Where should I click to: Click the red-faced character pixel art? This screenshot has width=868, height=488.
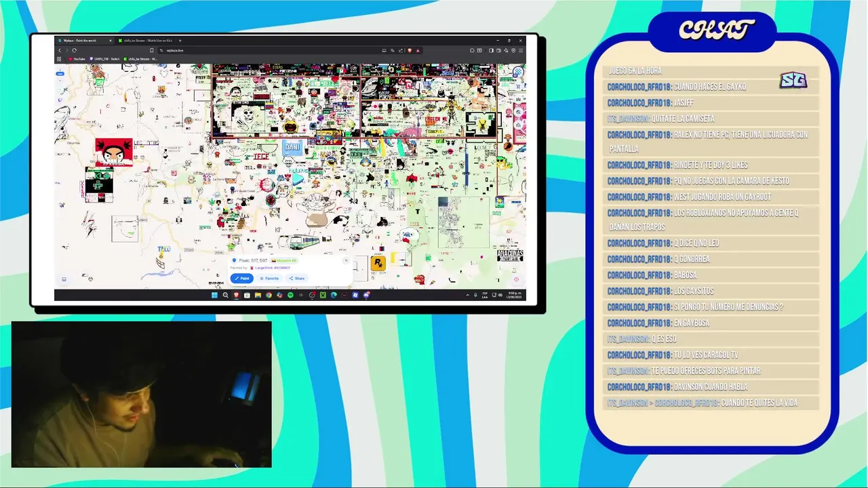coord(113,152)
